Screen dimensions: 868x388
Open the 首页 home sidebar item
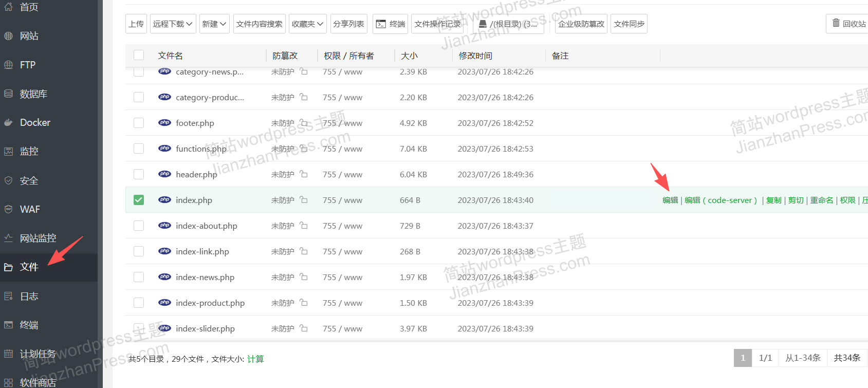(49, 7)
